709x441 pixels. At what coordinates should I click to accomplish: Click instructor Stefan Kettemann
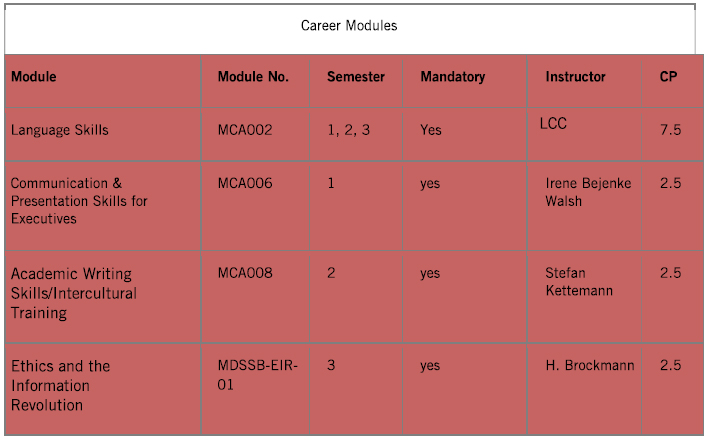(578, 281)
